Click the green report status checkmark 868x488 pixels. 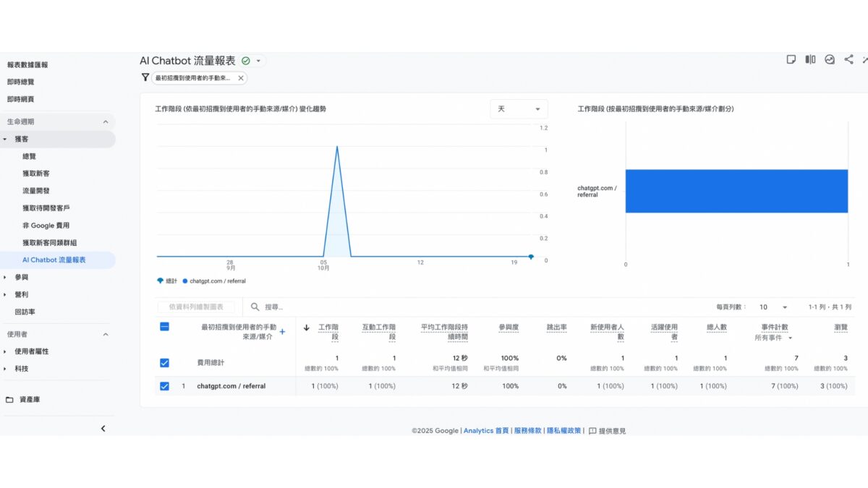246,61
